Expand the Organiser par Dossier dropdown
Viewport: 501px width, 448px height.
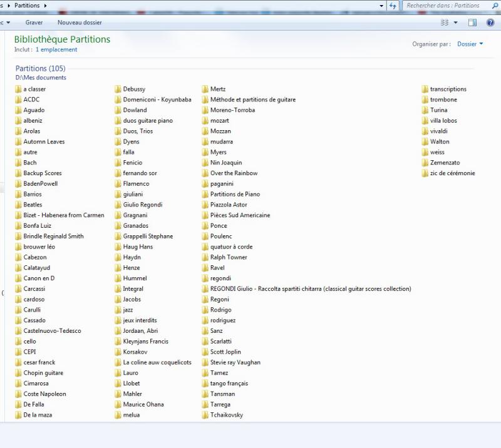click(470, 44)
